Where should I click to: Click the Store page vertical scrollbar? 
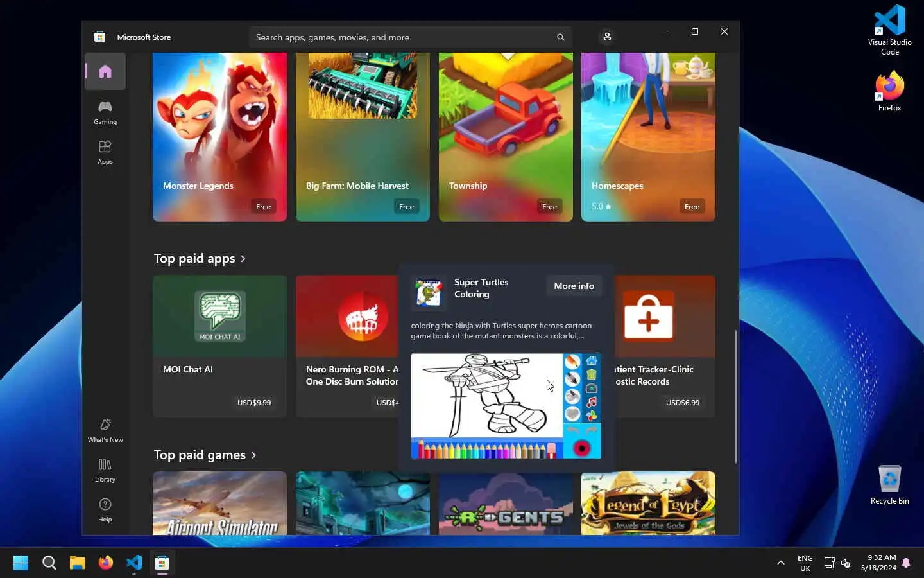pyautogui.click(x=735, y=396)
